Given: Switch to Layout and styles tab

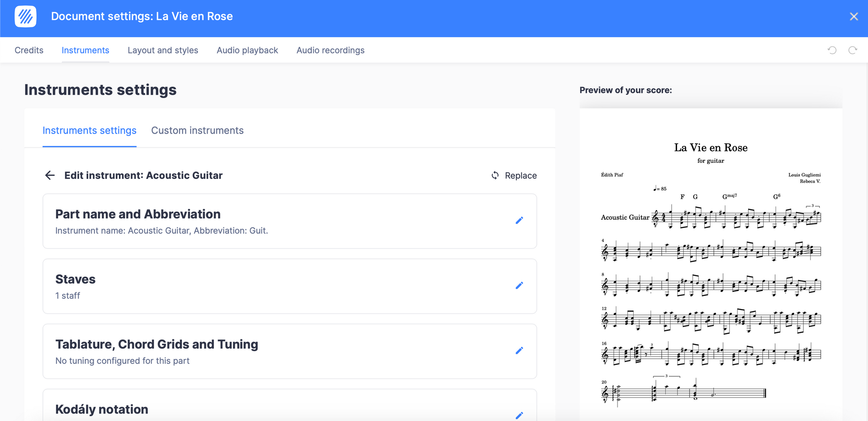Looking at the screenshot, I should pyautogui.click(x=163, y=50).
